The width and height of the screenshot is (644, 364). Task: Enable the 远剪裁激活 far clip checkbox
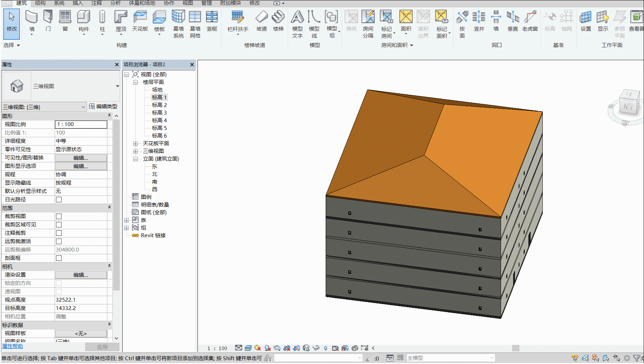59,241
